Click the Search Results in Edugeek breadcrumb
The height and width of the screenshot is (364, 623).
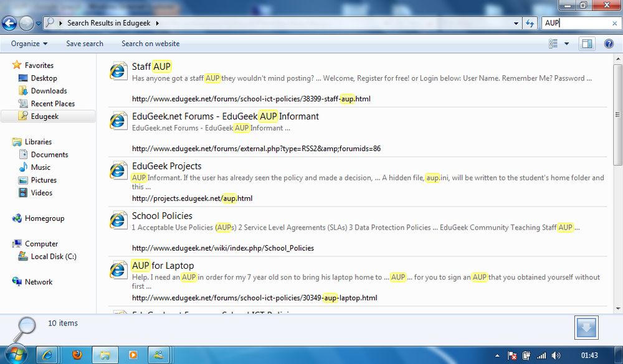click(109, 23)
